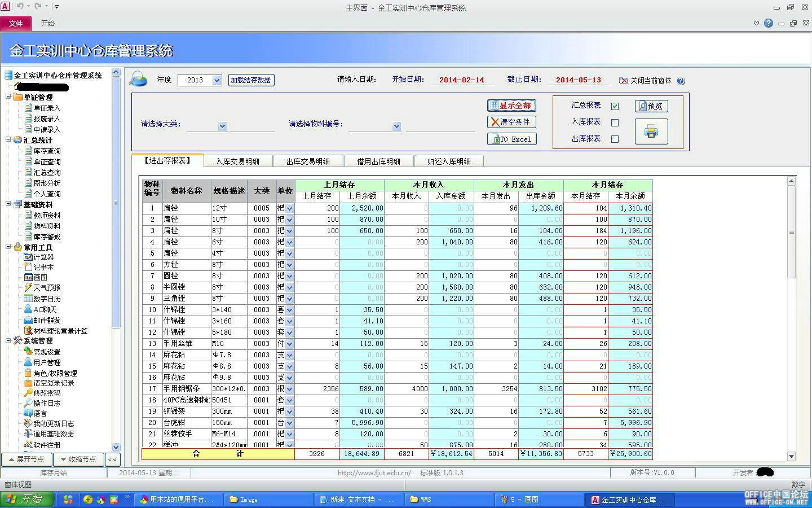Click the 加载结存数据 button
The height and width of the screenshot is (508, 812).
click(251, 80)
